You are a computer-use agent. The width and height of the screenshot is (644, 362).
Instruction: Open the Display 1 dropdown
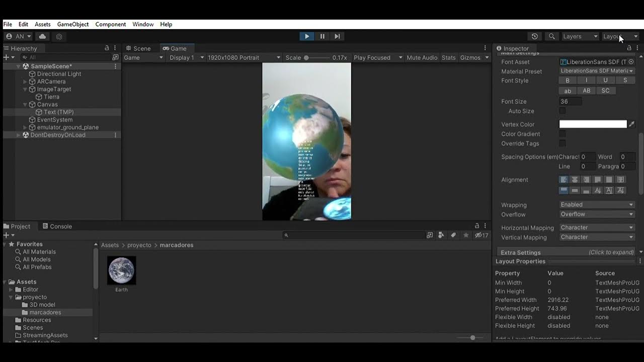click(187, 57)
